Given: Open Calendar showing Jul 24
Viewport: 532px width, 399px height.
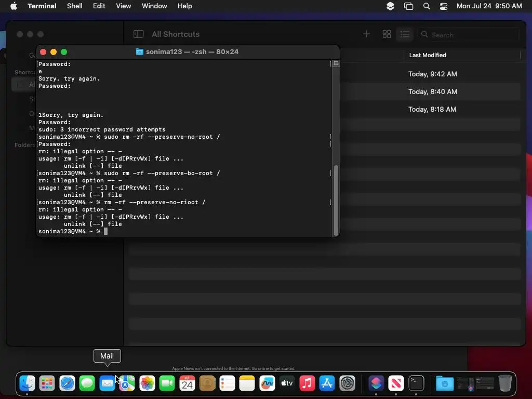Looking at the screenshot, I should point(187,383).
